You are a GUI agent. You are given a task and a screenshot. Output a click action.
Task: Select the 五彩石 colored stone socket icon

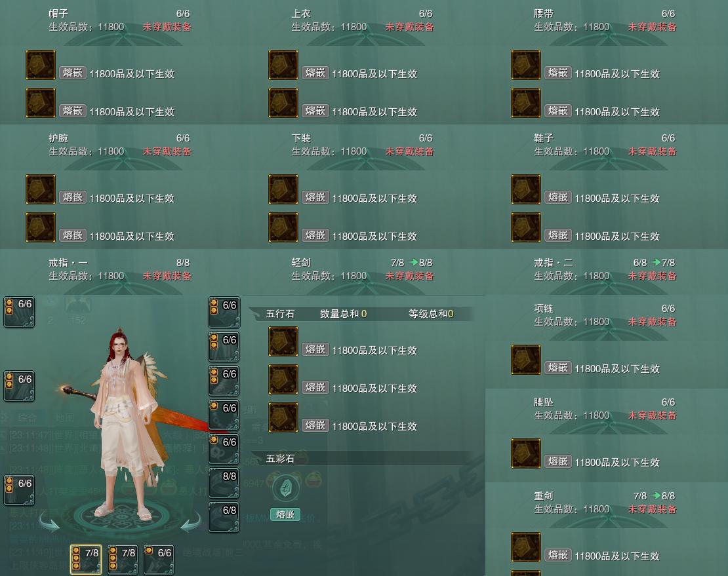coord(285,488)
